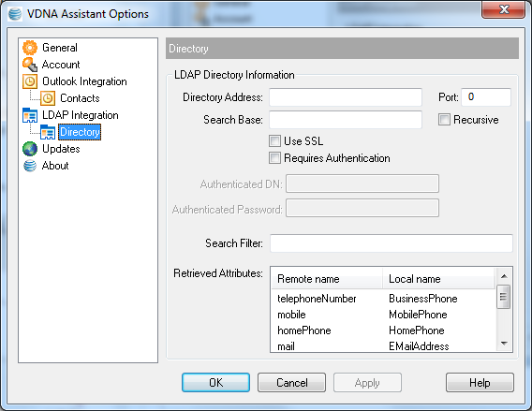Select LDAP Integration in the tree

[x=80, y=115]
